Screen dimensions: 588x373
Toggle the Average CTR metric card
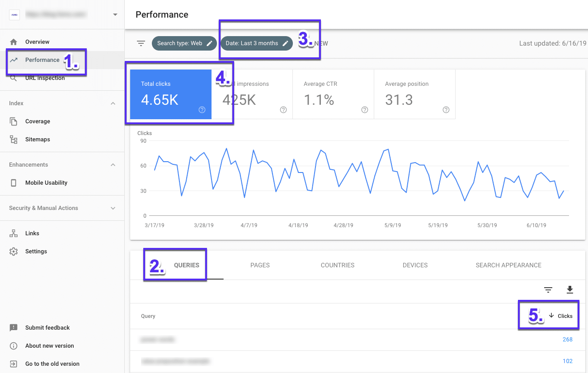(333, 94)
